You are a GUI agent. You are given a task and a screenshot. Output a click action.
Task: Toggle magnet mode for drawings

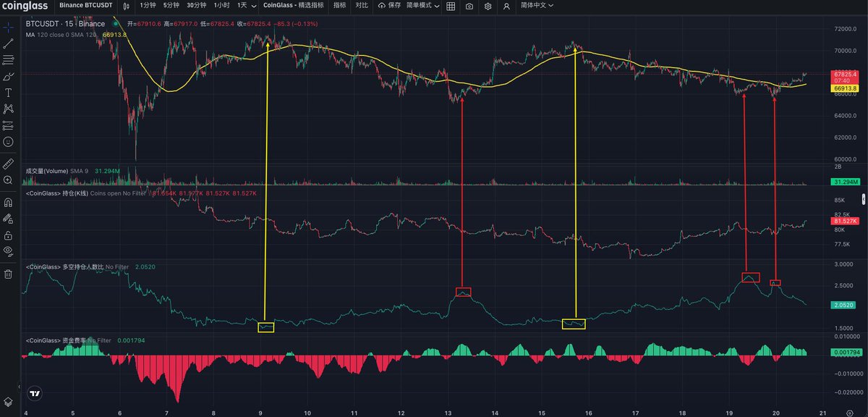tap(8, 202)
